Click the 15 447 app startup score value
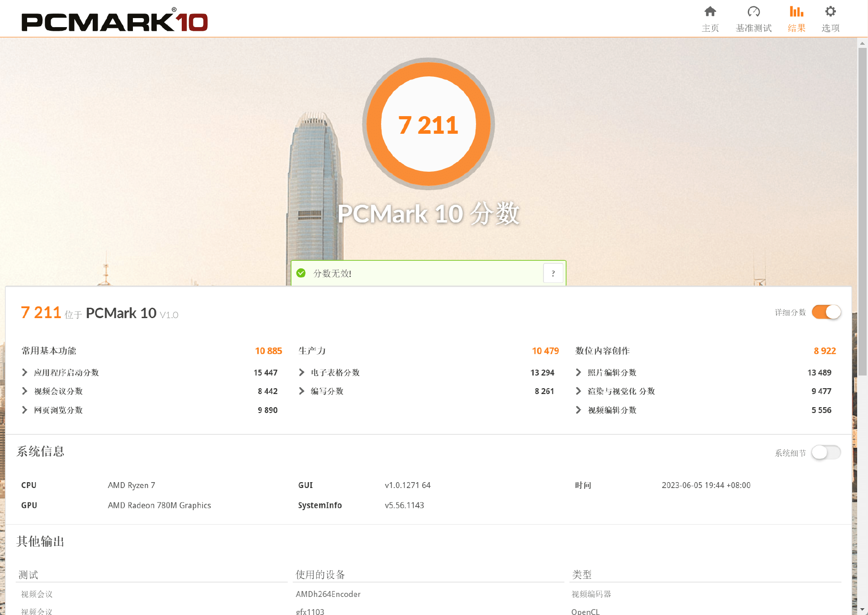This screenshot has width=868, height=615. coord(265,372)
